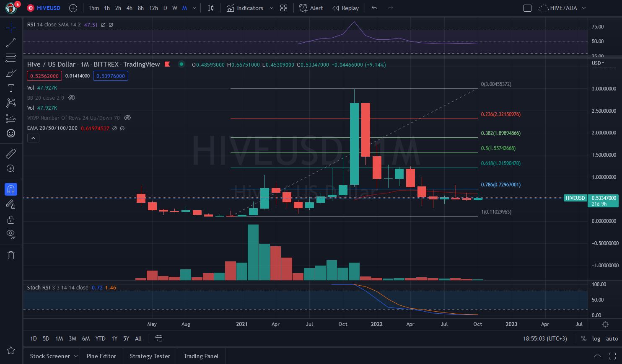The image size is (622, 364).
Task: Open the emoji icons tool
Action: [x=11, y=133]
